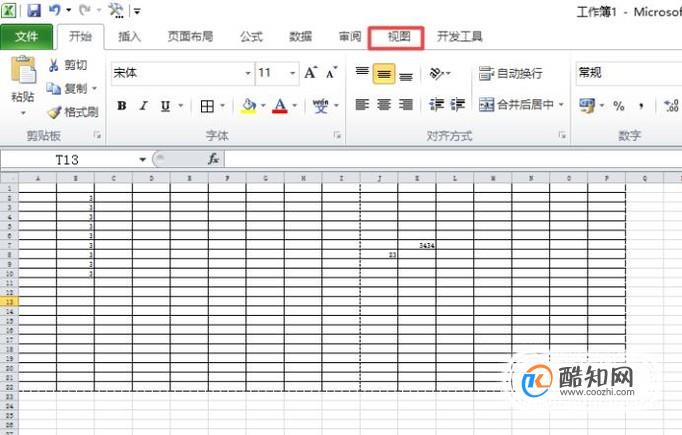Expand fill color dropdown arrow
The height and width of the screenshot is (435, 682).
263,106
